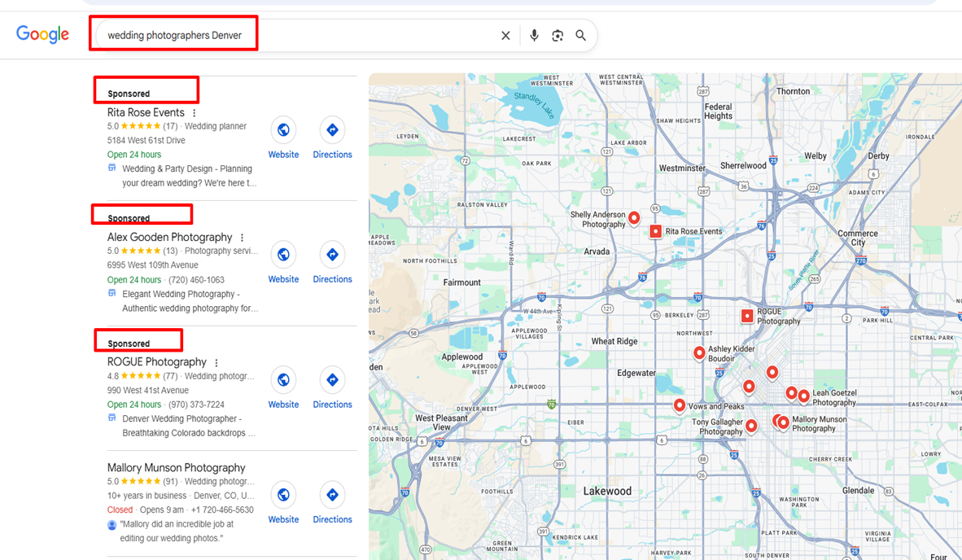Open Rita Rose Events website globe icon

[x=283, y=130]
